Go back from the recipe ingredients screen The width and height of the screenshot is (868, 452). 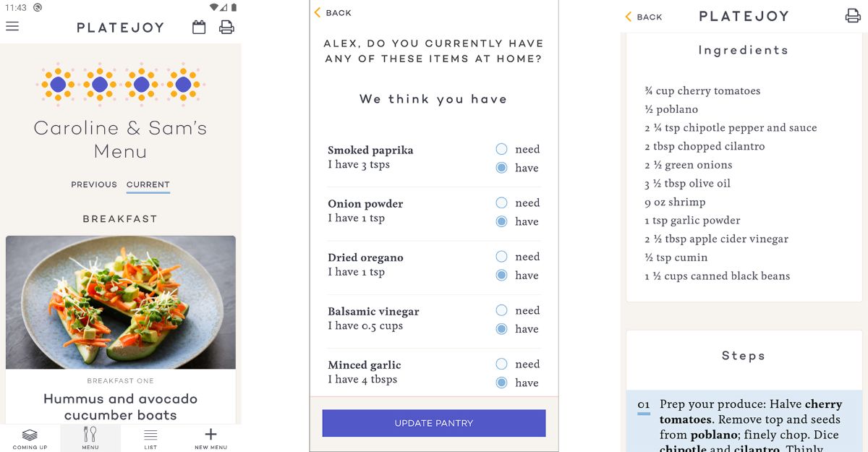click(x=643, y=17)
